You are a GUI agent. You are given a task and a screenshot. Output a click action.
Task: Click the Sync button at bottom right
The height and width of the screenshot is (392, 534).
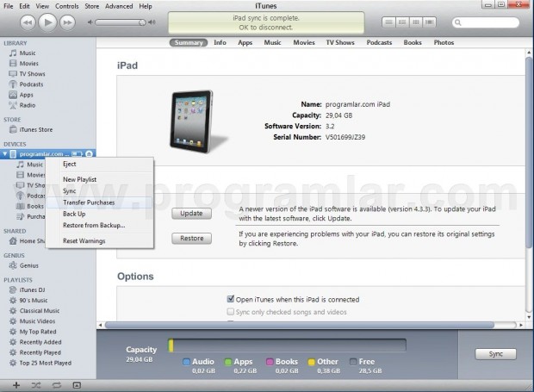click(x=495, y=354)
